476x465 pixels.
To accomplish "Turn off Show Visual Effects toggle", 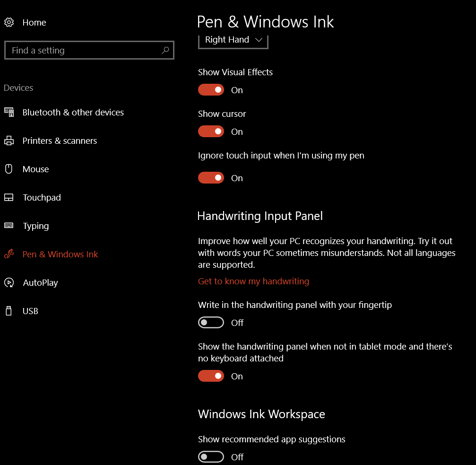I will pos(211,90).
